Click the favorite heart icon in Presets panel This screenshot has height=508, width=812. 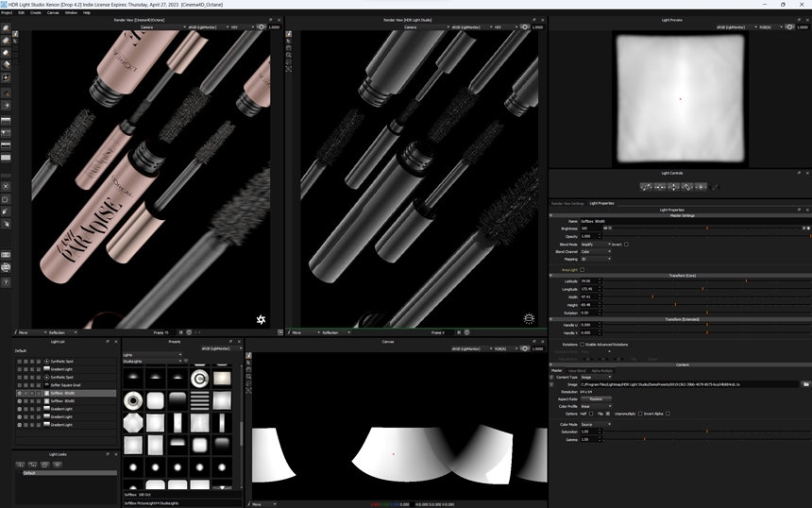[186, 361]
